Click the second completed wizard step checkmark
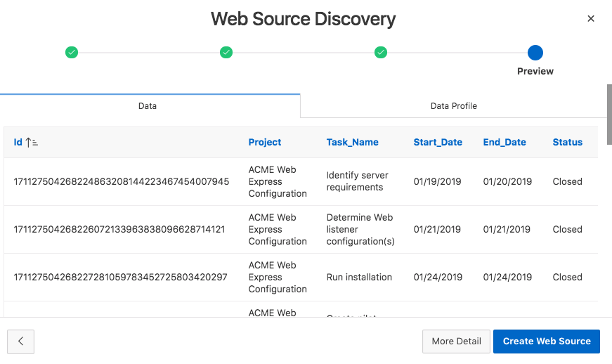This screenshot has height=364, width=612. pos(226,52)
